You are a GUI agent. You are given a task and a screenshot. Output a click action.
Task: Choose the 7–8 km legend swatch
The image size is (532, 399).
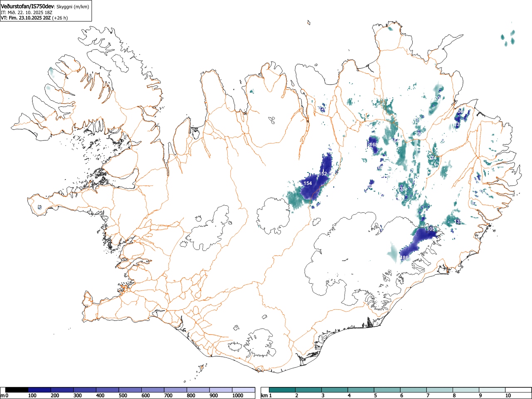440,390
